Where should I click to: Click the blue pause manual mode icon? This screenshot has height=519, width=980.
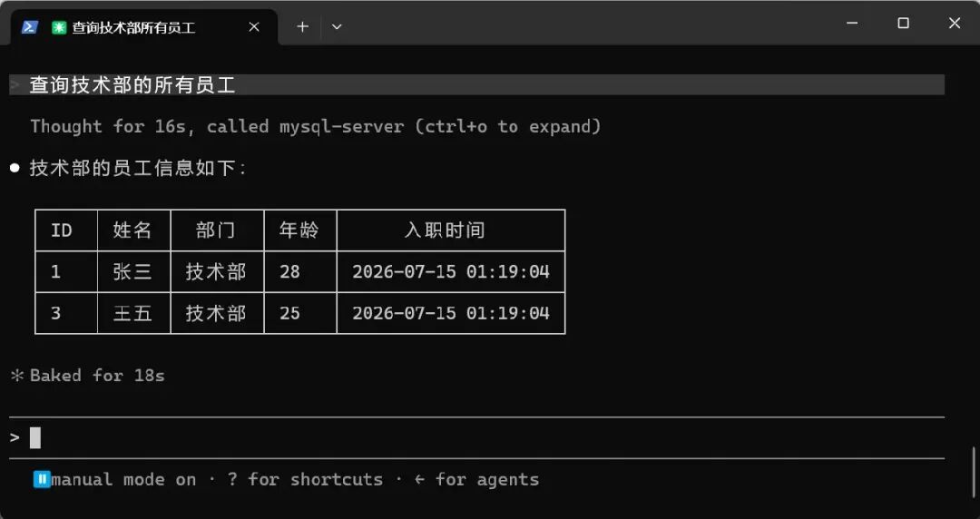click(x=42, y=480)
